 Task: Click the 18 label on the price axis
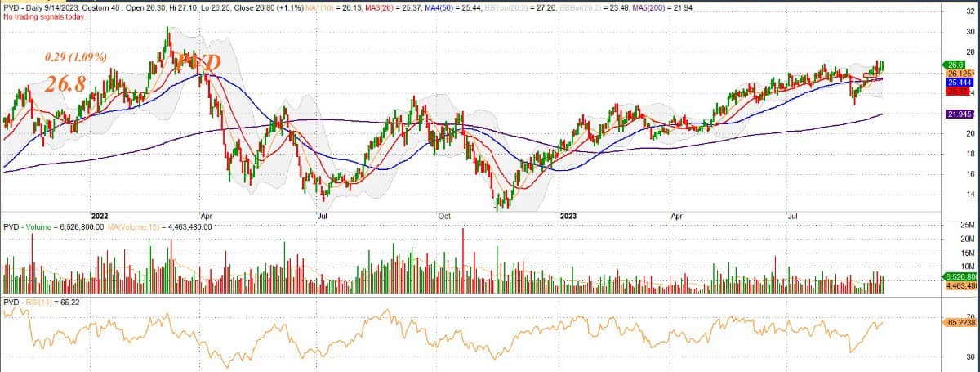pos(969,154)
